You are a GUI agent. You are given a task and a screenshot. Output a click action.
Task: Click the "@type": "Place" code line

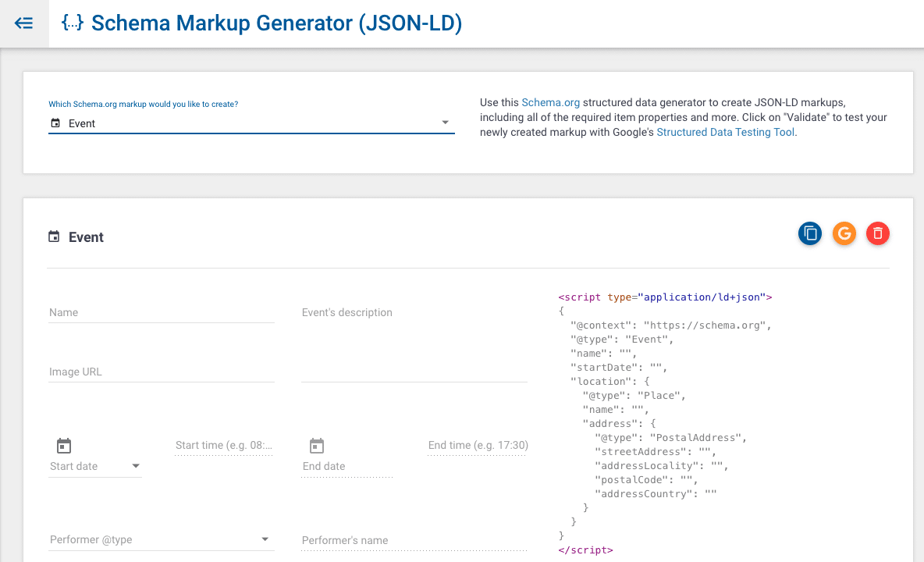[634, 396]
